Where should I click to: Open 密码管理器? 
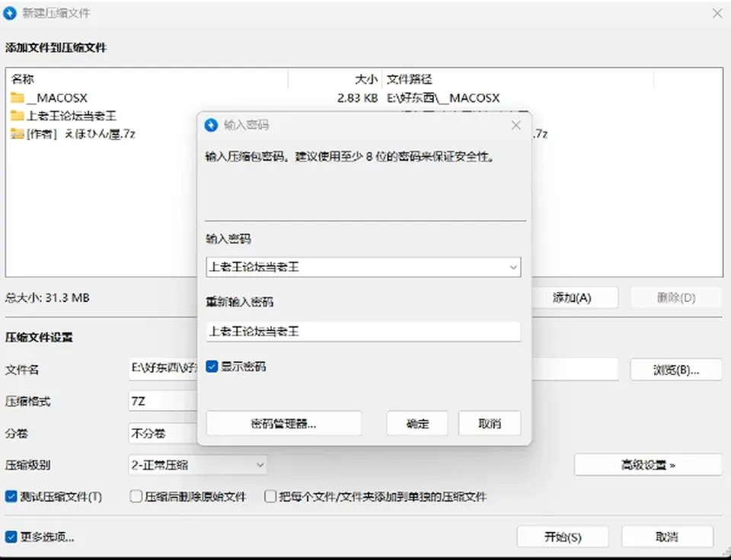click(284, 424)
